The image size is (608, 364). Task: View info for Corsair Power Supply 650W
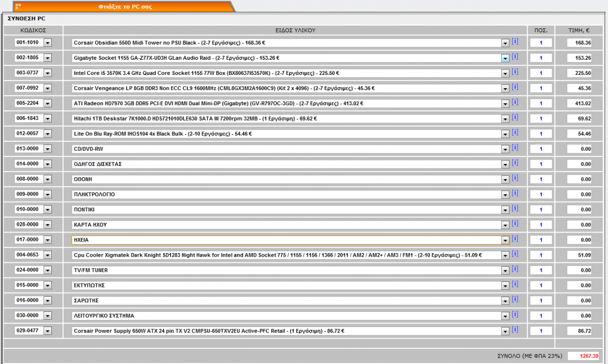pyautogui.click(x=515, y=330)
